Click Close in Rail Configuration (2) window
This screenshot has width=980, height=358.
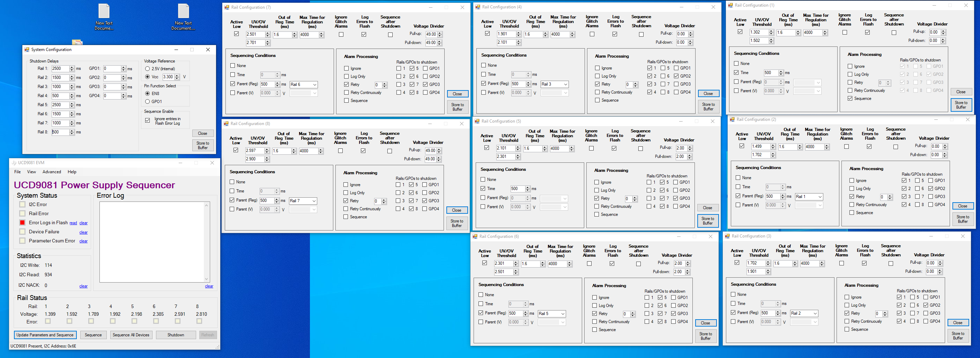(963, 206)
